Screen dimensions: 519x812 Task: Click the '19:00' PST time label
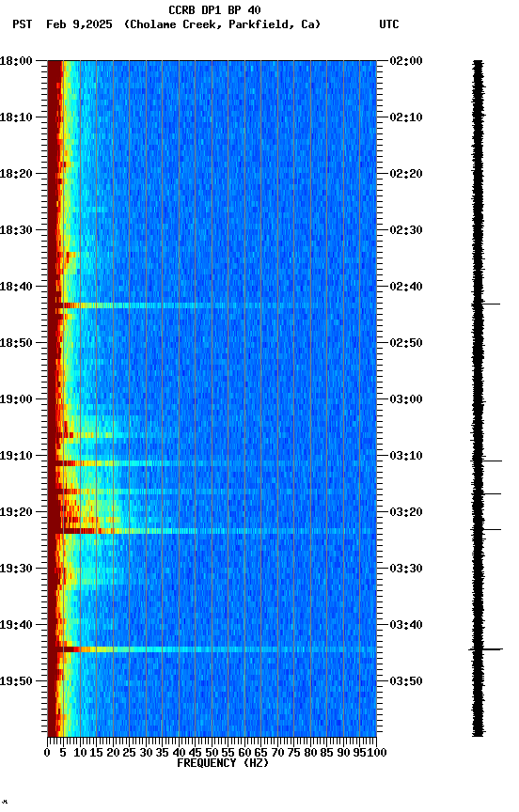coord(16,399)
